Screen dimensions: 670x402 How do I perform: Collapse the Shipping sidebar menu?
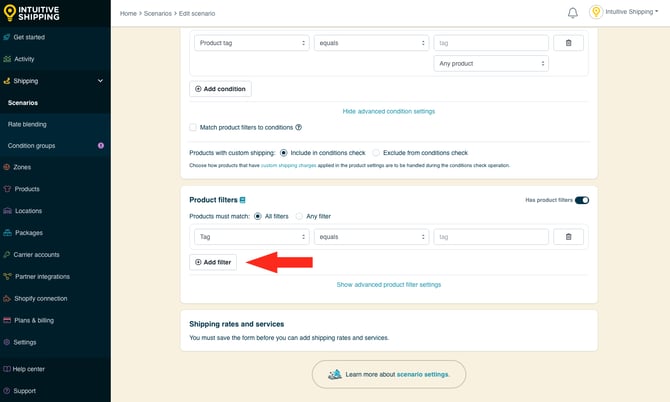(100, 81)
